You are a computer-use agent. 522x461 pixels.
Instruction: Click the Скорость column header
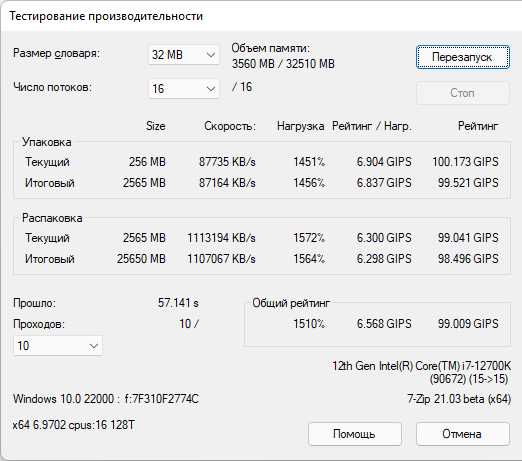tap(230, 126)
